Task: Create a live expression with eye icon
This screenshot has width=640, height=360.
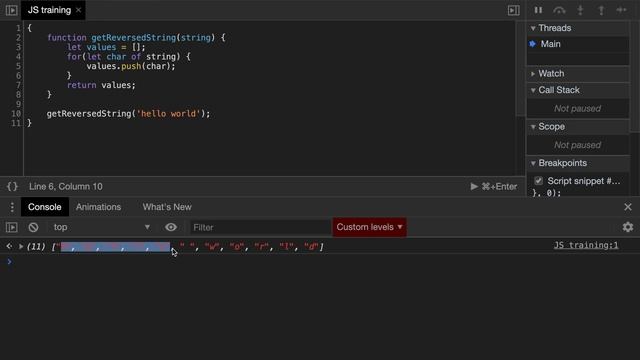Action: point(171,227)
